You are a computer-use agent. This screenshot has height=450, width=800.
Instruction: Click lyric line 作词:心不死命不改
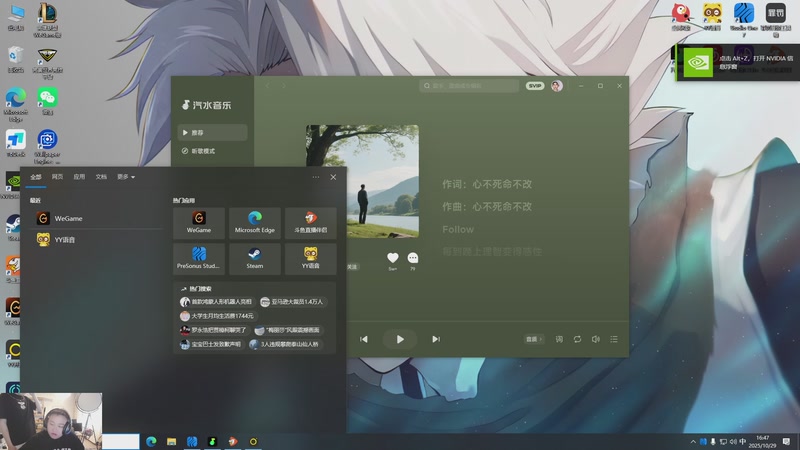(x=487, y=184)
